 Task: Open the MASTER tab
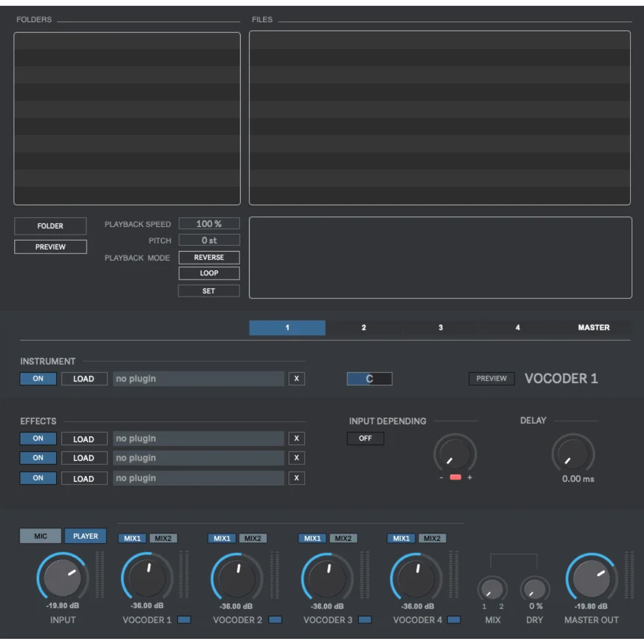pyautogui.click(x=593, y=328)
